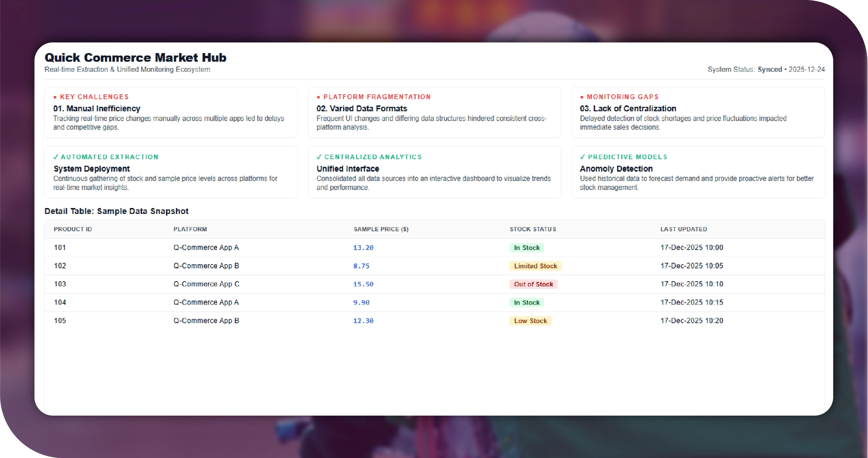
Task: Sort by the Product ID column header
Action: click(x=73, y=229)
